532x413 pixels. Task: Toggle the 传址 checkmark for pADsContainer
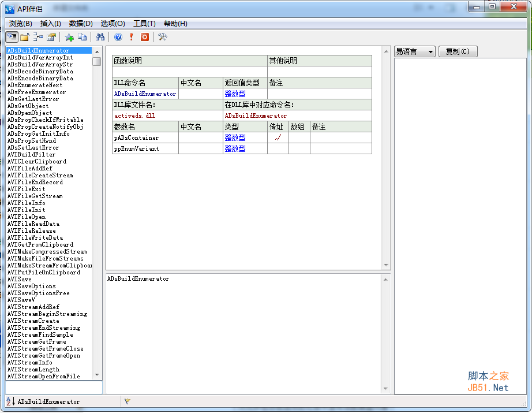tap(278, 138)
